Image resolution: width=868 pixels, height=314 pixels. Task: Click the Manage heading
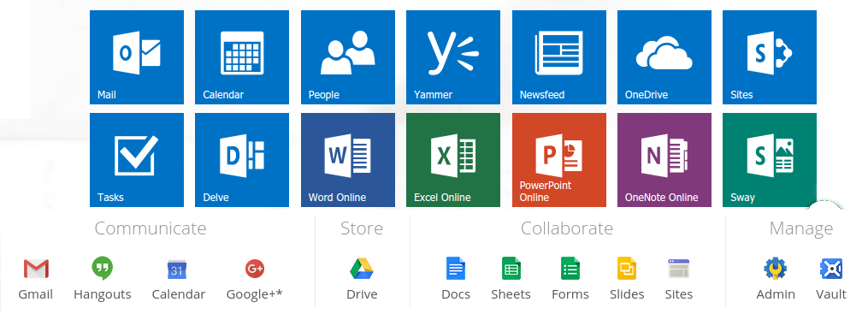click(801, 228)
